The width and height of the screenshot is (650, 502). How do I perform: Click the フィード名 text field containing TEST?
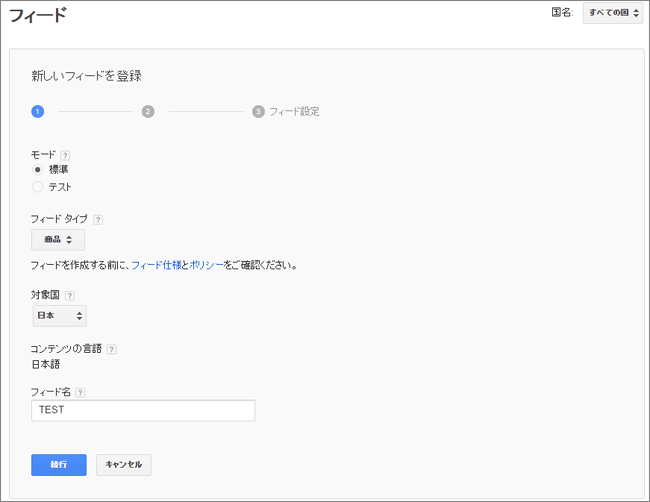[x=143, y=411]
